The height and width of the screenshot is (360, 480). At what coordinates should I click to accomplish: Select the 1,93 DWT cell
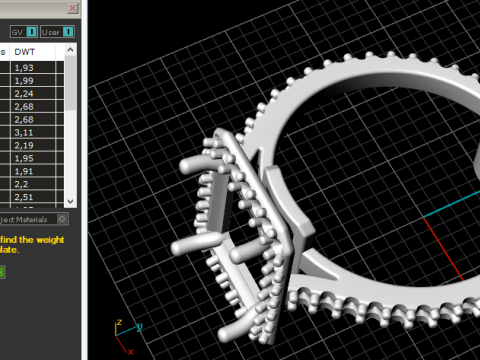point(32,68)
